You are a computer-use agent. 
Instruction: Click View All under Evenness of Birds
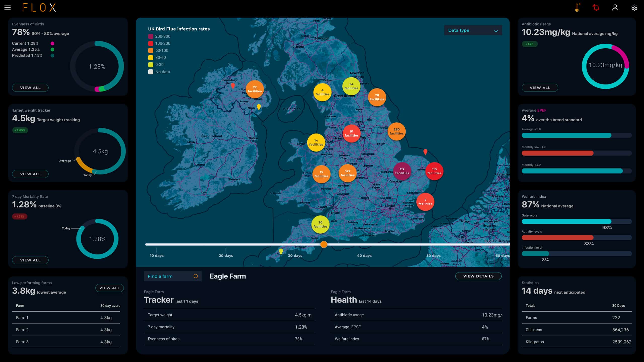click(30, 88)
